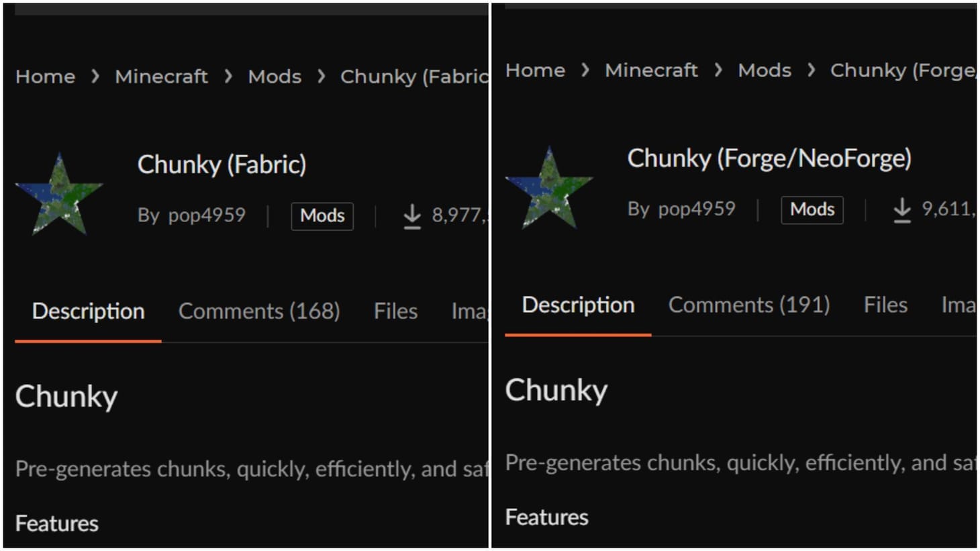
Task: Open the Mods breadcrumb link
Action: tap(274, 76)
